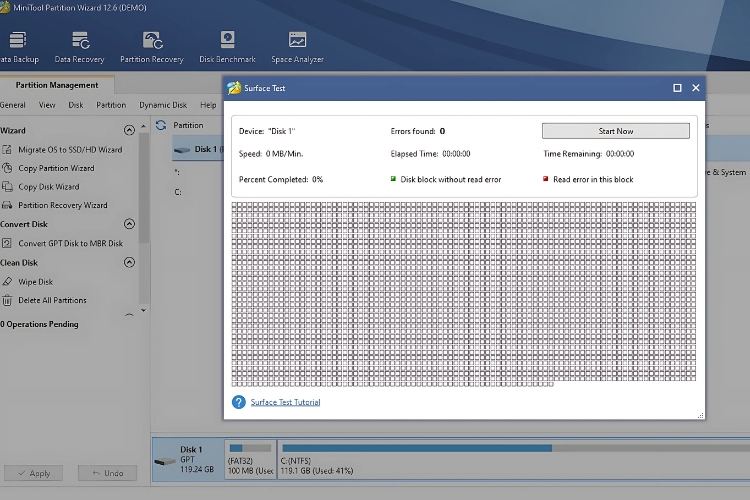This screenshot has width=750, height=500.
Task: Select the Wipe Disk option
Action: tap(35, 282)
